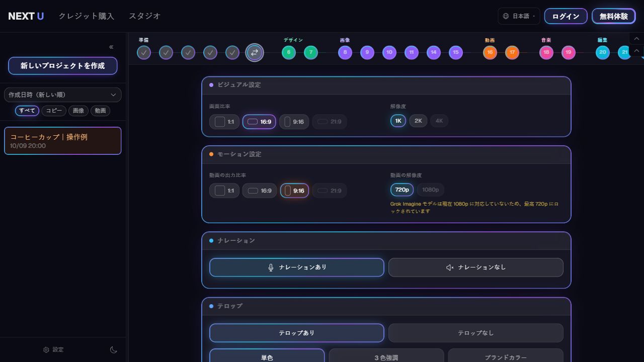
Task: Filter projects by 動画
Action: point(100,111)
